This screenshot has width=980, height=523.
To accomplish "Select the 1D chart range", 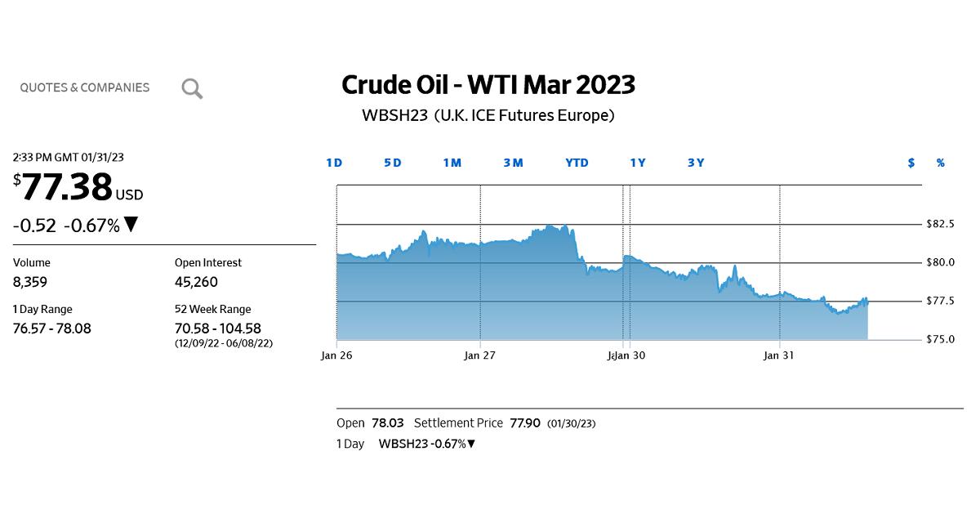I will [x=334, y=163].
